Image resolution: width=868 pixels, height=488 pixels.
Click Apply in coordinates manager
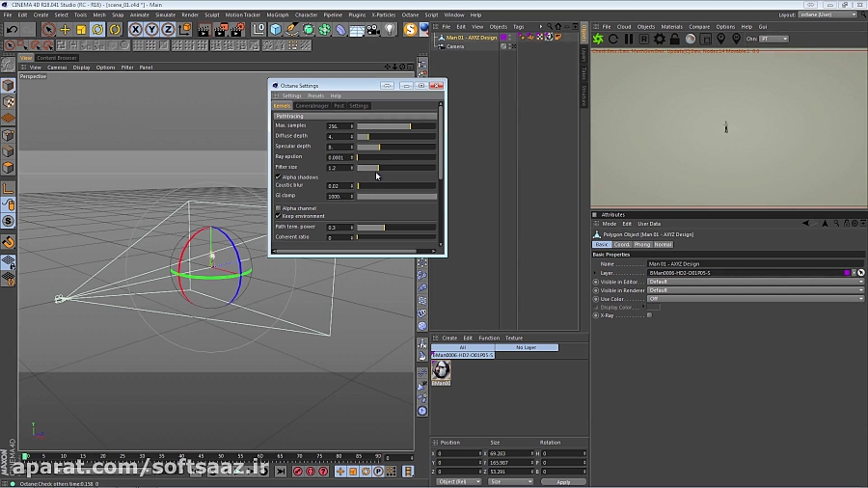point(563,482)
